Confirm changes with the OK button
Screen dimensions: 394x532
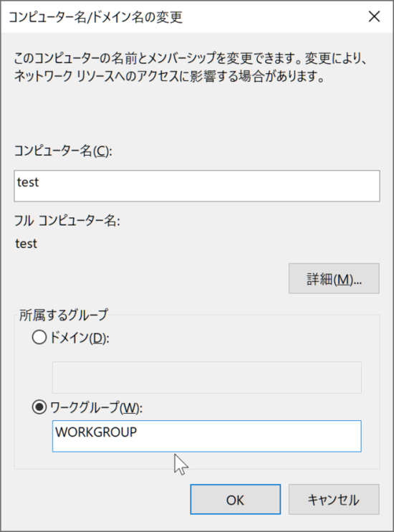pos(235,500)
